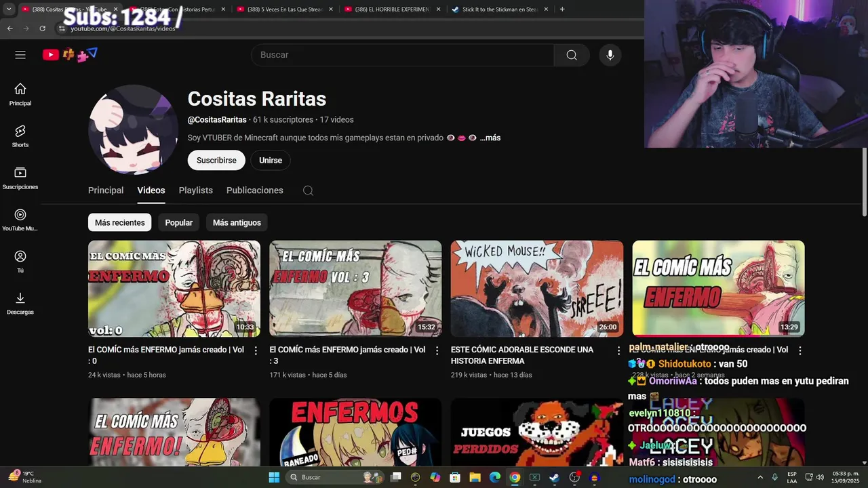
Task: Switch to Stick It to the Stickman tab
Action: click(x=500, y=9)
